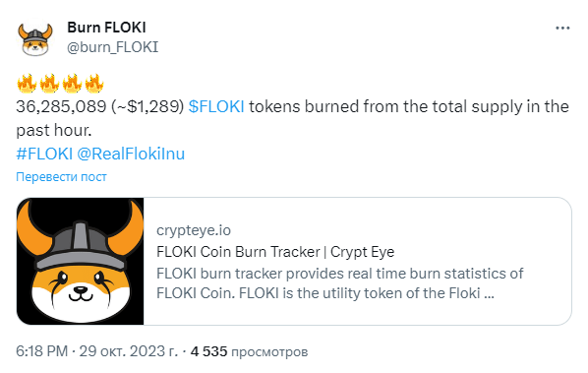Click the last fire emoji in the row
This screenshot has width=588, height=373.
pyautogui.click(x=94, y=83)
